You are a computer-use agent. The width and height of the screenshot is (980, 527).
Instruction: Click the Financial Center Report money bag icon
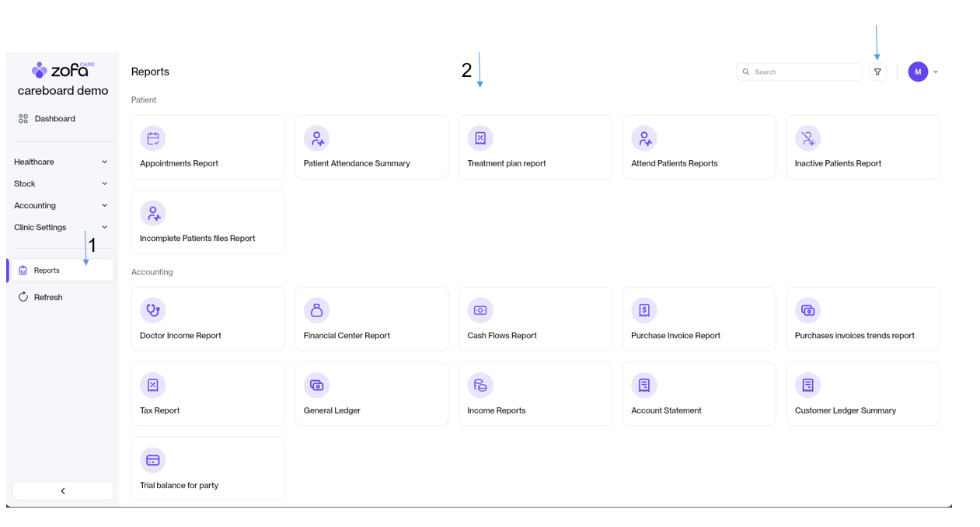click(316, 310)
